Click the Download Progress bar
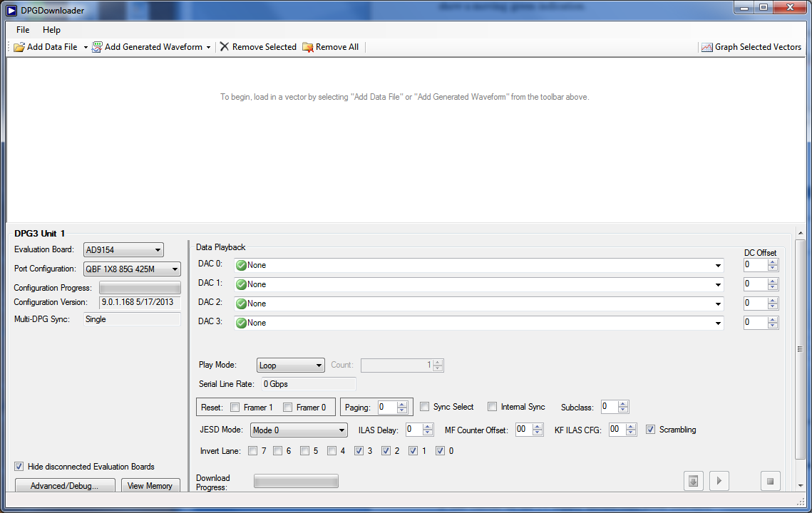The height and width of the screenshot is (513, 812). tap(297, 482)
